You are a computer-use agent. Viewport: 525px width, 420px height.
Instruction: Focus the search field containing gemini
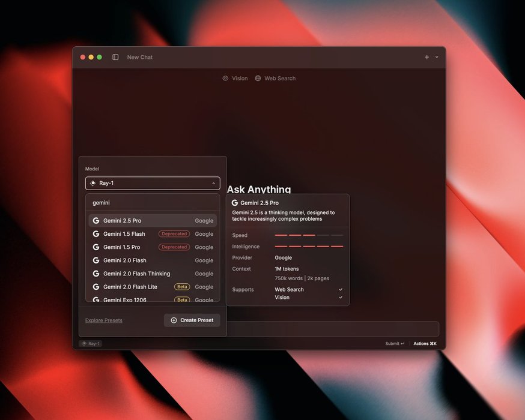[x=153, y=203]
